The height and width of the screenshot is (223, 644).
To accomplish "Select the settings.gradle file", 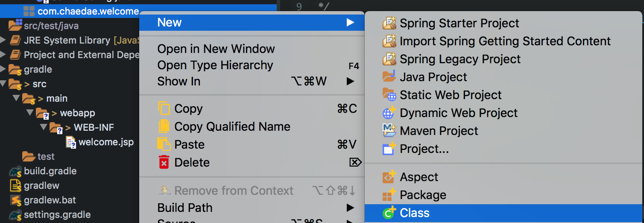I will [x=57, y=215].
